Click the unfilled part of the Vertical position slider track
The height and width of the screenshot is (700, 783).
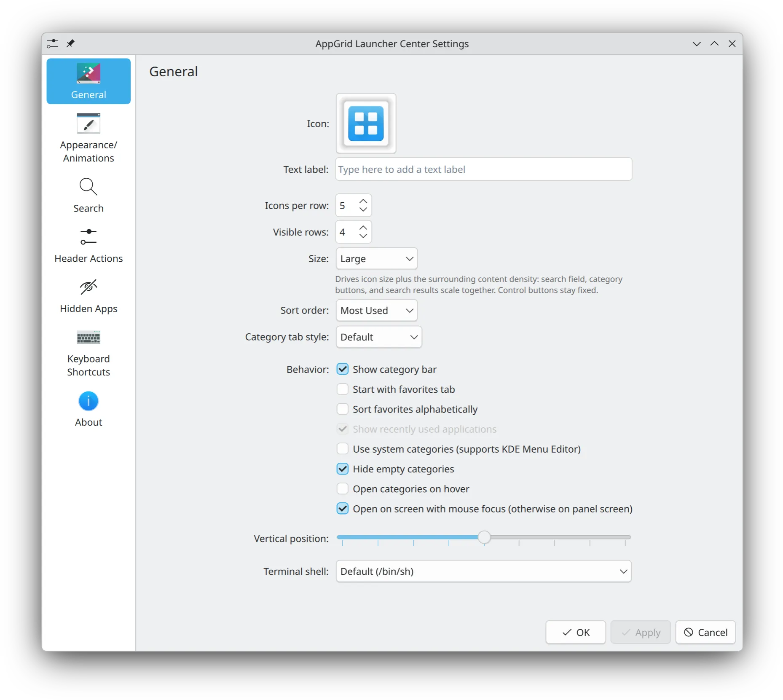pos(560,537)
